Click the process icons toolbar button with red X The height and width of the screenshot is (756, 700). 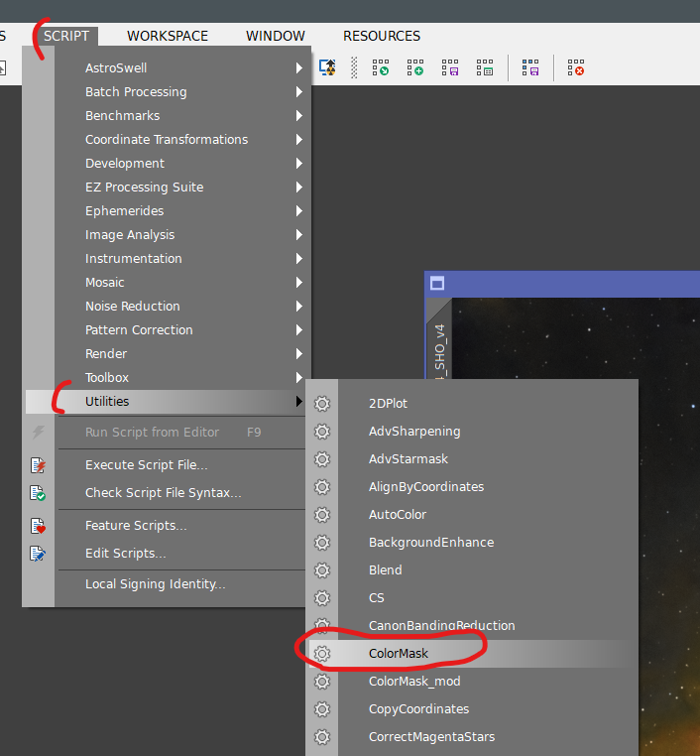click(x=575, y=67)
